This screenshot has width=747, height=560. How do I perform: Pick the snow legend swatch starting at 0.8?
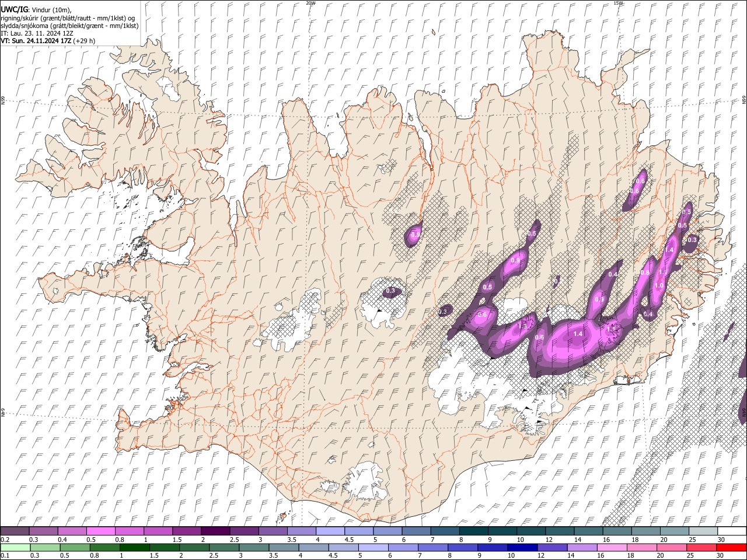[x=129, y=531]
